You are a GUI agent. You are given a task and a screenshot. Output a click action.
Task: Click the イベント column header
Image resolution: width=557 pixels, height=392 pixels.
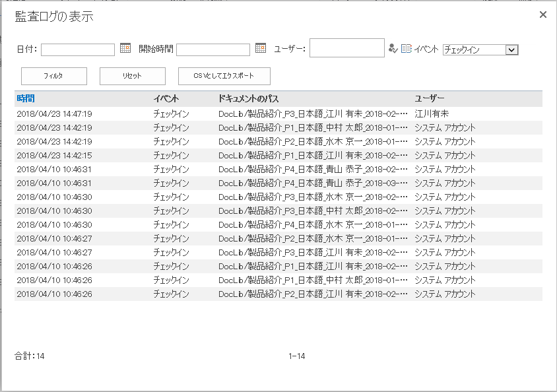point(166,99)
